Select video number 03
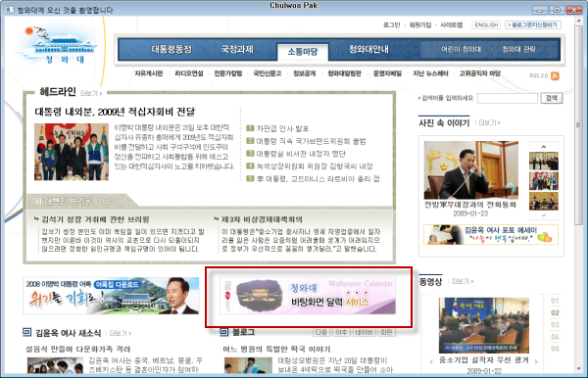The width and height of the screenshot is (588, 378). pos(555,325)
